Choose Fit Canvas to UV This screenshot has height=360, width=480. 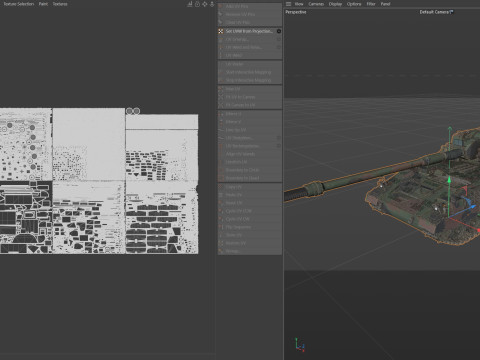pos(250,105)
